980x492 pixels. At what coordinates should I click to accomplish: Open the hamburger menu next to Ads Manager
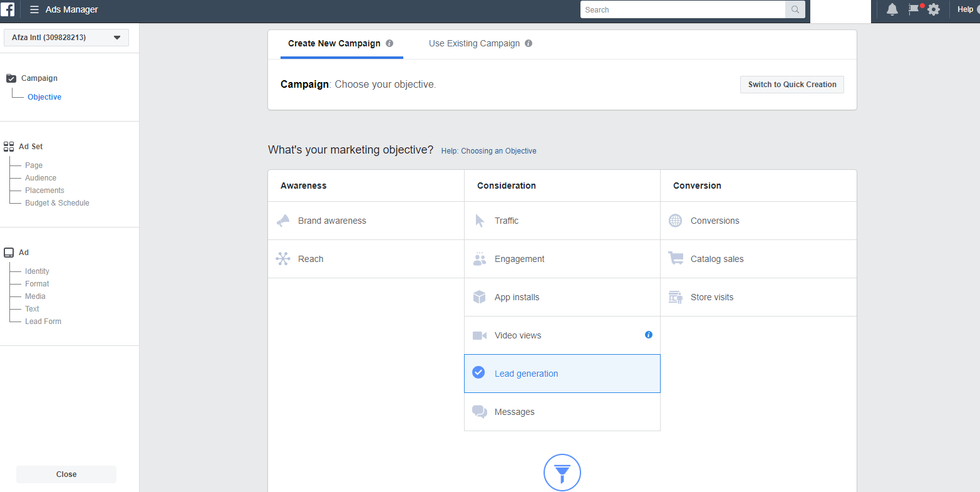(34, 10)
